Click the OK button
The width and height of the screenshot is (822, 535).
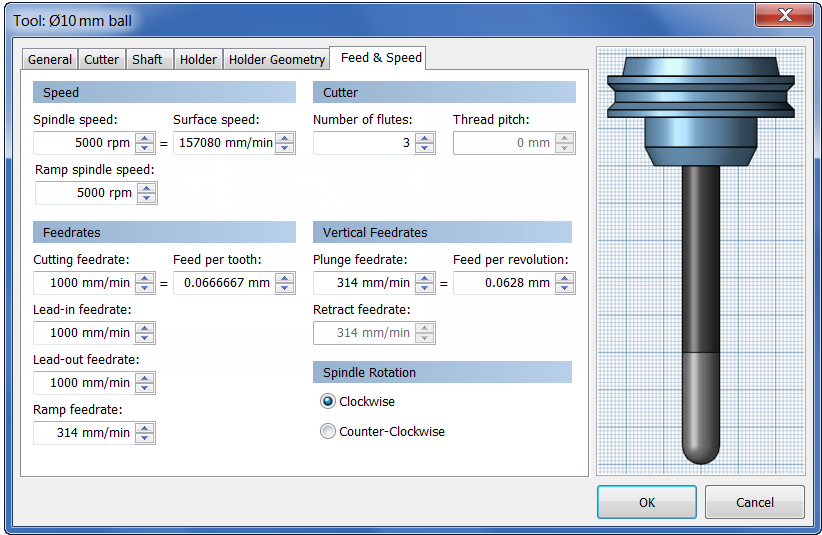[x=647, y=502]
